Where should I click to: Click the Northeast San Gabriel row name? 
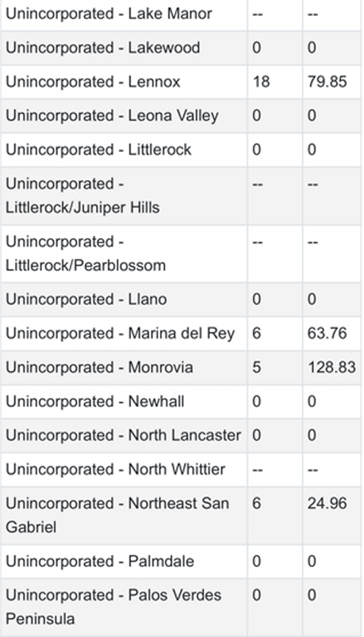pyautogui.click(x=117, y=515)
